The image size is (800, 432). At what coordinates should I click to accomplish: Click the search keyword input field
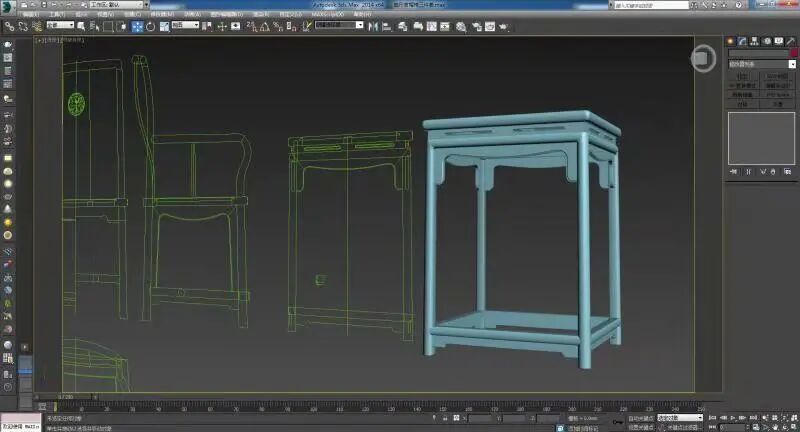[652, 5]
